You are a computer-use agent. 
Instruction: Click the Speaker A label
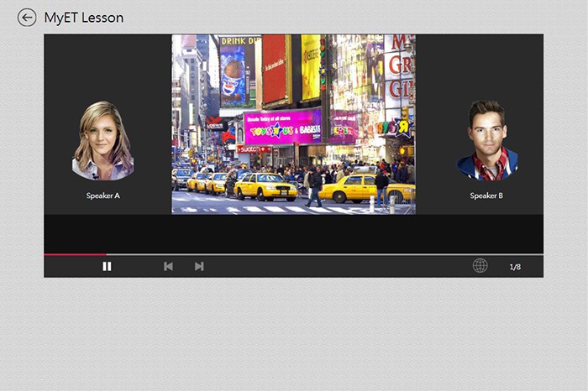pos(103,195)
